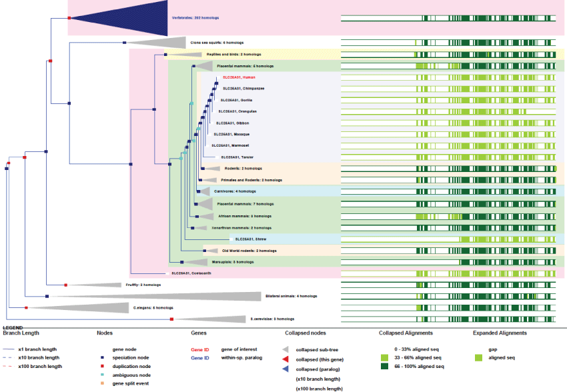Click the red duplication node before Vertebrates triangle
567x392 pixels.
(x=69, y=18)
